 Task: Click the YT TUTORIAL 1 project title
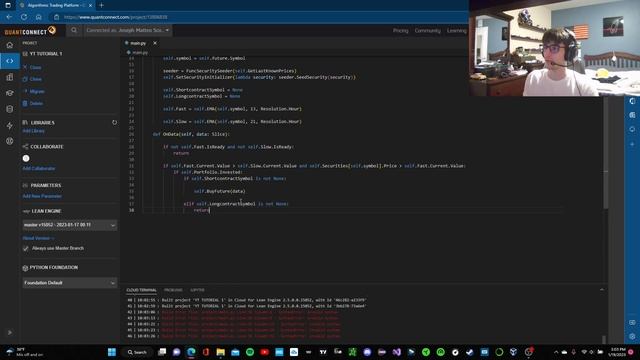tap(46, 54)
